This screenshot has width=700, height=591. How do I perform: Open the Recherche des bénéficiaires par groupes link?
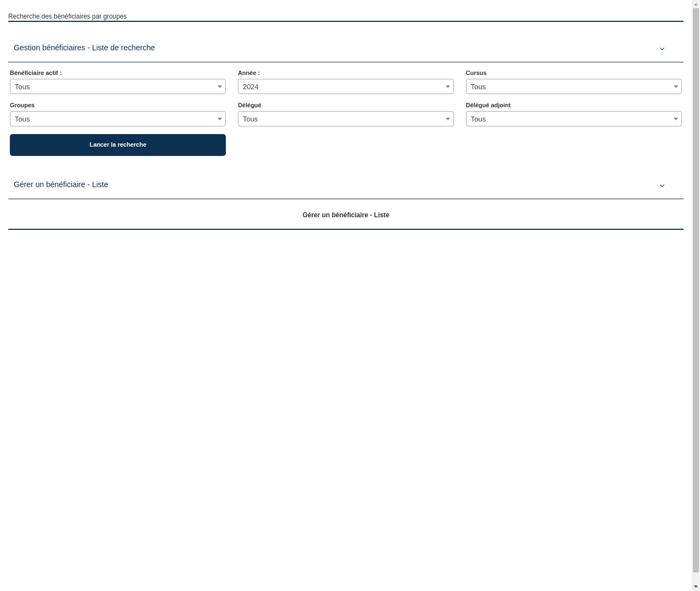coord(67,16)
